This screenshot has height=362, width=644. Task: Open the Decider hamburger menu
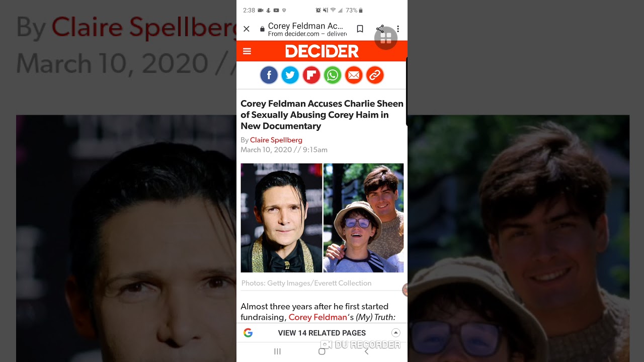click(x=247, y=51)
